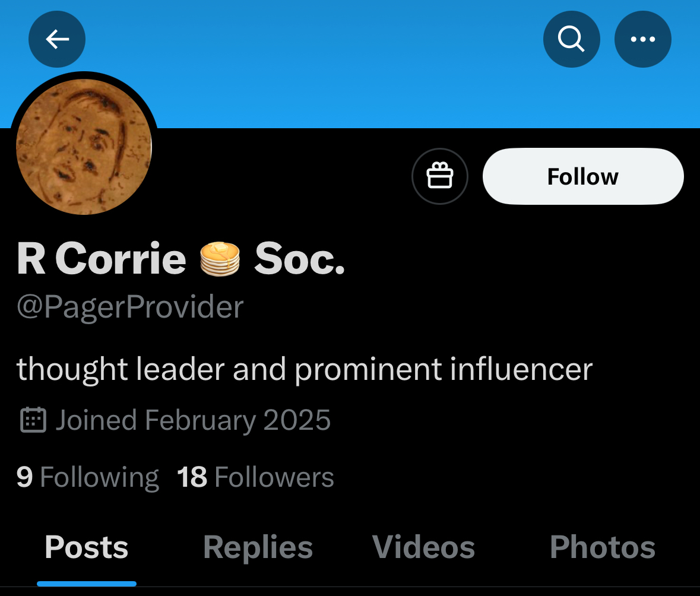
Task: Tap the bio text 'thought leader and prominent influencer'
Action: [x=304, y=369]
